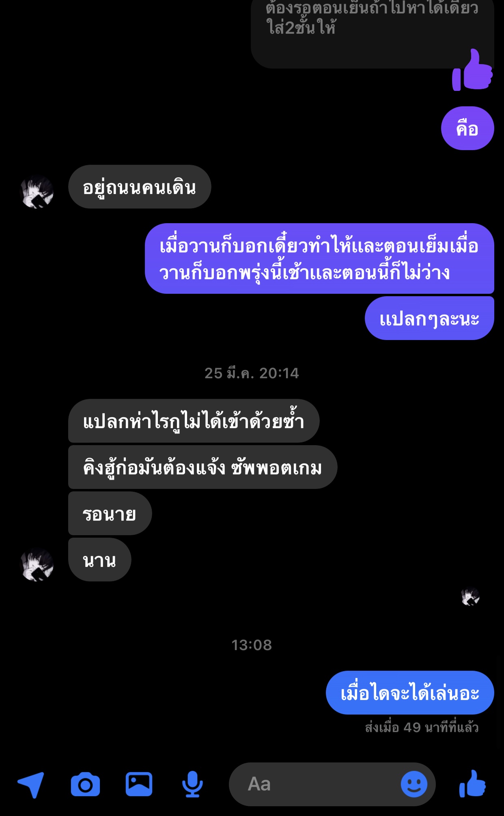The image size is (504, 816).
Task: Tap the long purple message starting เมื่อวานก็บอก
Action: tap(319, 258)
